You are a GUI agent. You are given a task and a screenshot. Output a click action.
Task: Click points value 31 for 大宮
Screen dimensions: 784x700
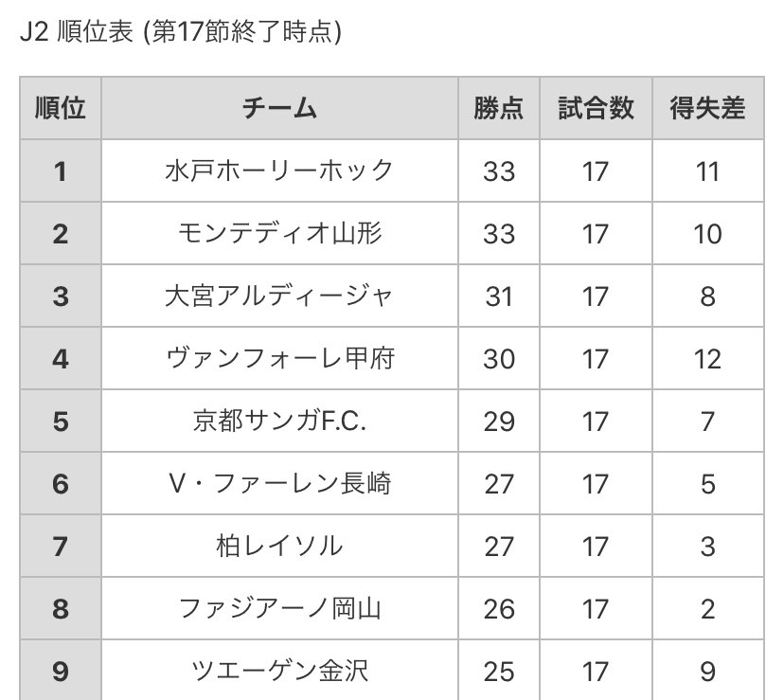499,296
